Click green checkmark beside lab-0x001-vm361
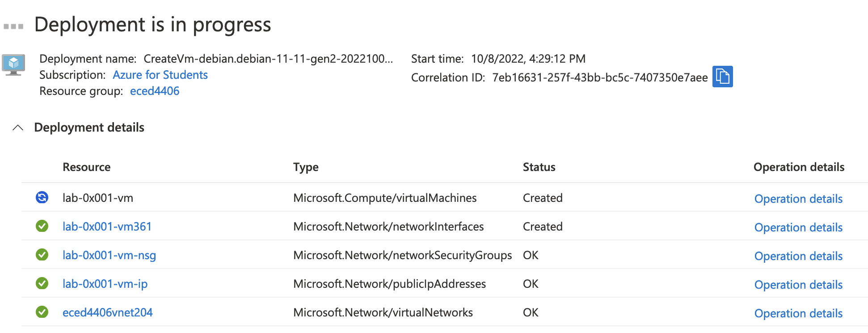This screenshot has height=333, width=868. [42, 226]
